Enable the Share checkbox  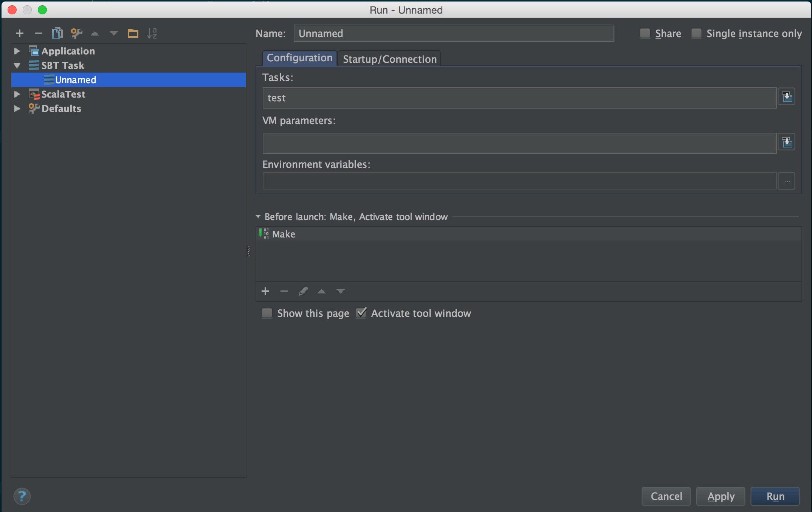645,33
